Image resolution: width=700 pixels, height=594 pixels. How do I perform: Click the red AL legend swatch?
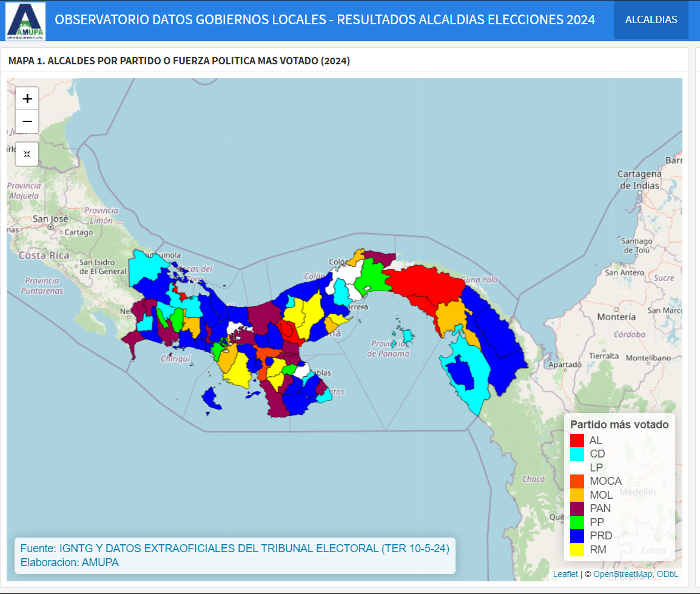click(x=577, y=440)
